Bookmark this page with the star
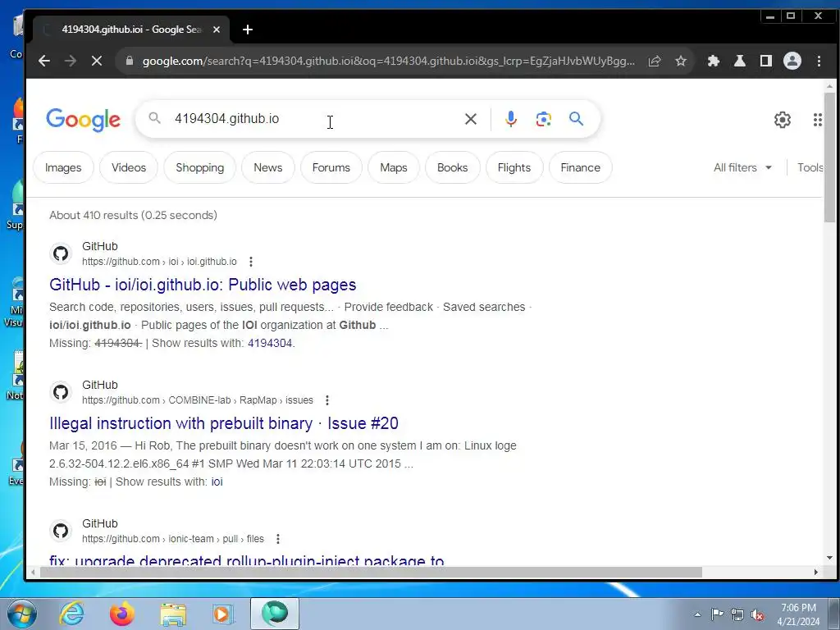This screenshot has width=840, height=630. click(680, 61)
